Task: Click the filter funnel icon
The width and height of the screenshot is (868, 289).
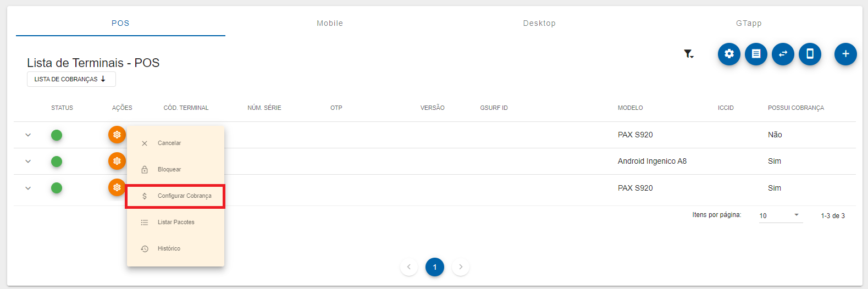Action: [688, 54]
